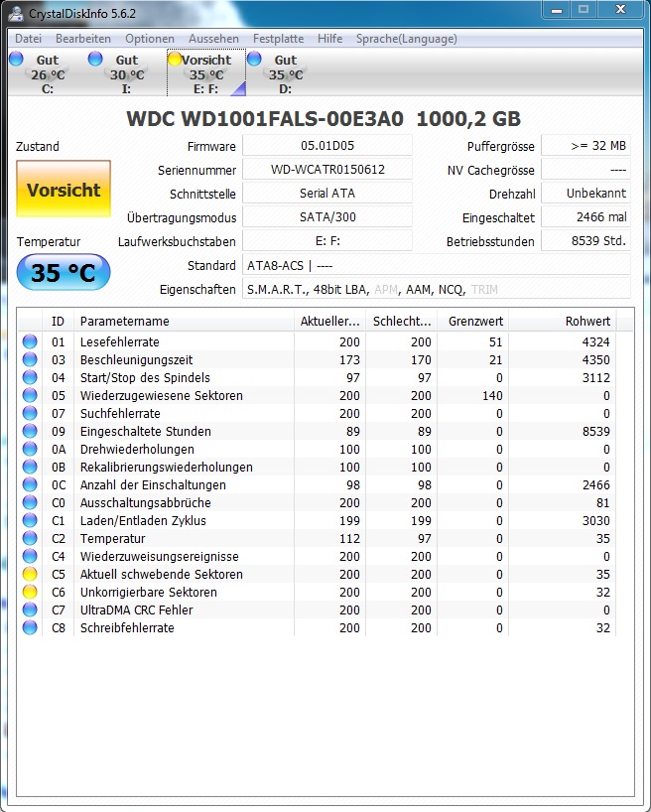Click the status orb of 01 Lesefehlerrate
Viewport: 651px width, 812px height.
pyautogui.click(x=30, y=341)
